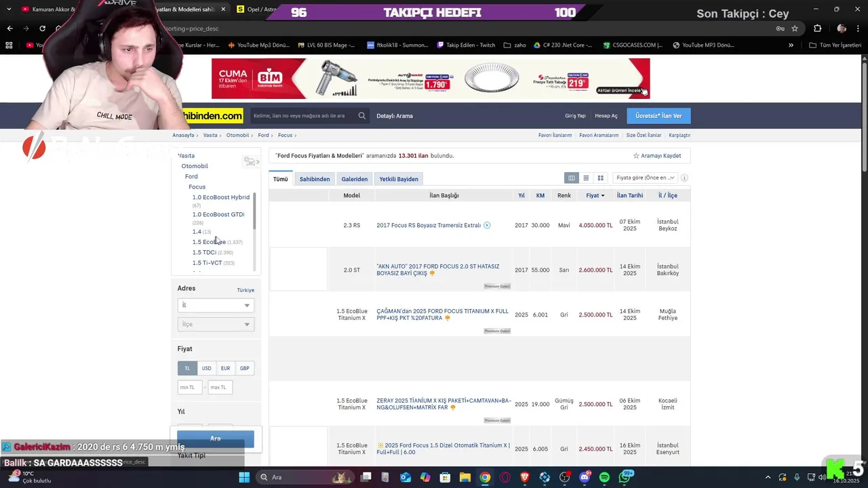868x488 pixels.
Task: Select 1.5 TDCi category
Action: tap(204, 252)
